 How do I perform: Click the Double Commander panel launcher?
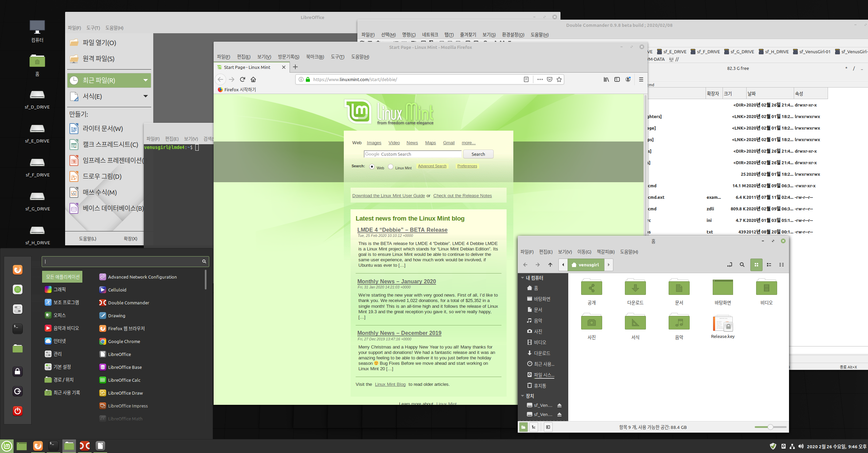[85, 446]
